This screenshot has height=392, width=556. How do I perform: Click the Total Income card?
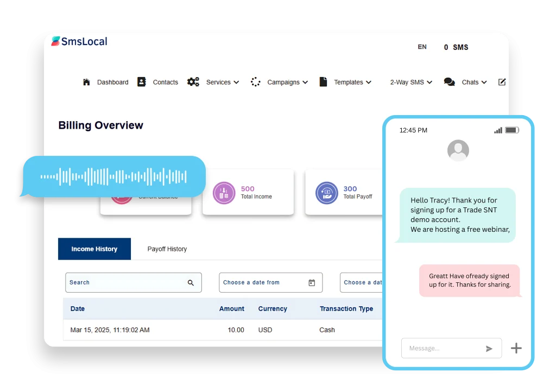(x=248, y=192)
